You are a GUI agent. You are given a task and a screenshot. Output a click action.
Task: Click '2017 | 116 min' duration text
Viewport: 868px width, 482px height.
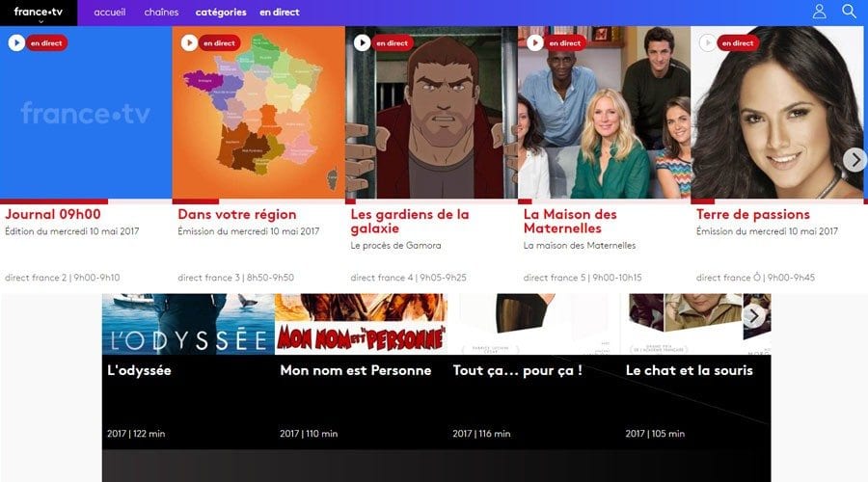pos(481,433)
